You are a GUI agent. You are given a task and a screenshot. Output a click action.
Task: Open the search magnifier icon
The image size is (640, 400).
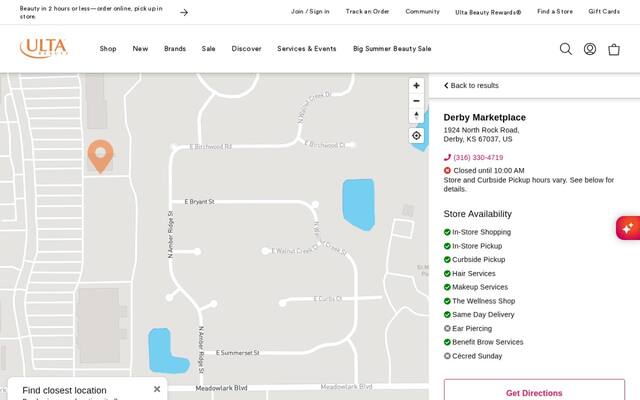point(565,49)
